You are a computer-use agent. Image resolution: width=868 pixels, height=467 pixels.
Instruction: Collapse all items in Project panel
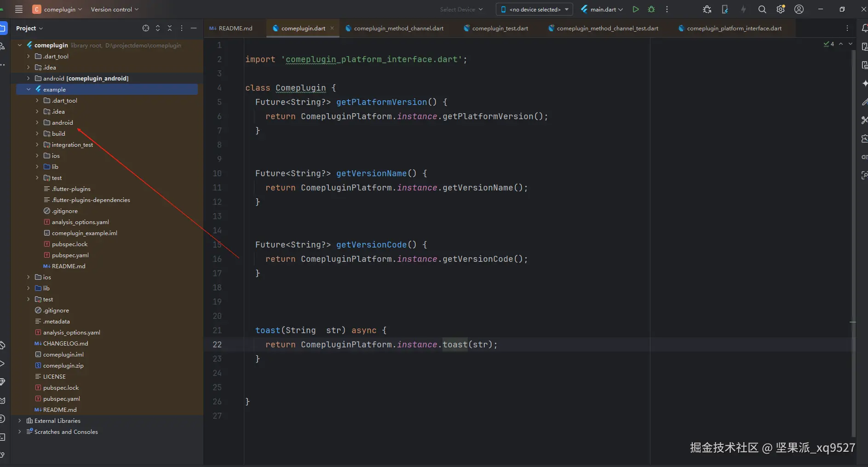170,28
